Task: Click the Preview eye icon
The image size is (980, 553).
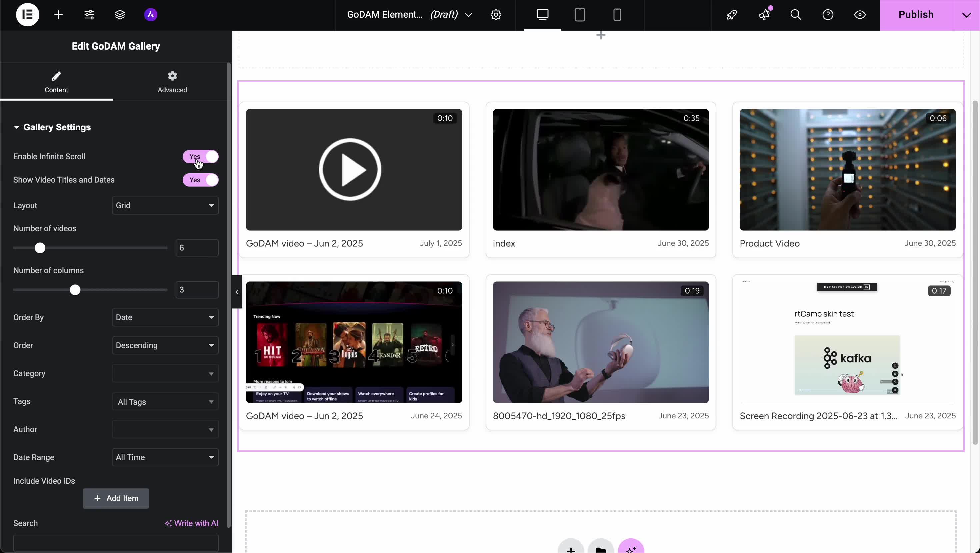Action: [x=860, y=14]
